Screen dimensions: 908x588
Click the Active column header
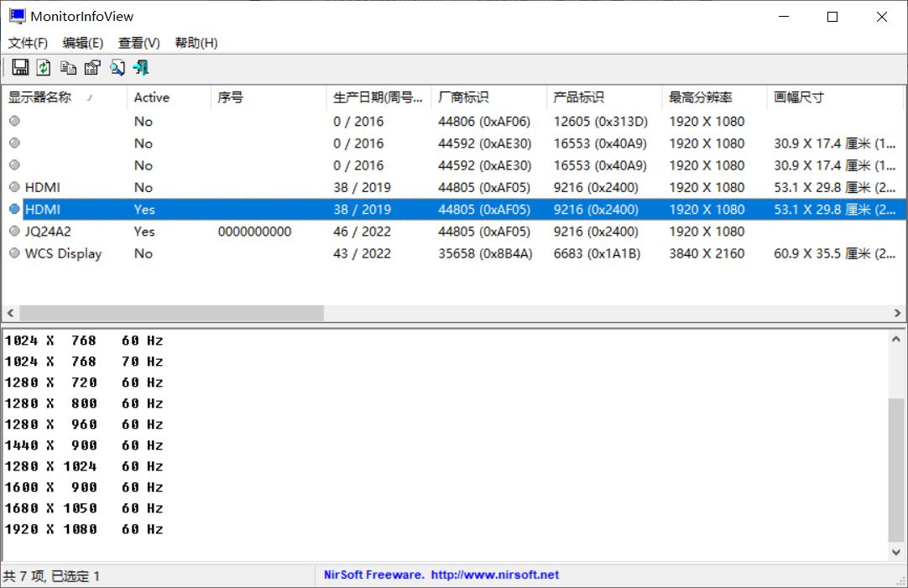point(151,96)
